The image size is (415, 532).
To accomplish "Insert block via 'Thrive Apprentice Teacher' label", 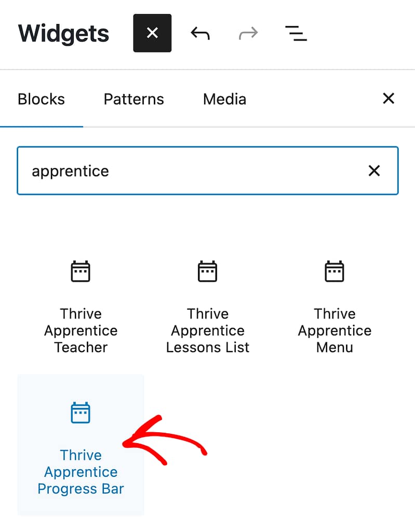I will coord(81,330).
